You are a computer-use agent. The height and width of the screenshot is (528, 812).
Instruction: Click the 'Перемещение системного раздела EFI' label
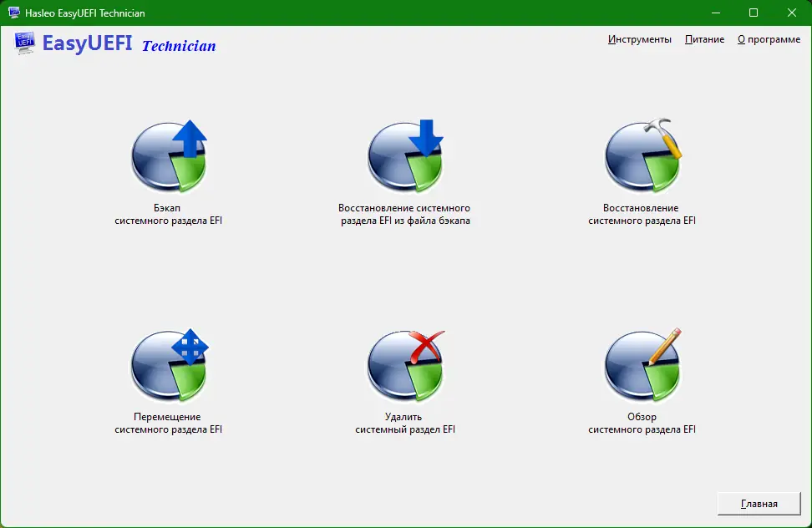(168, 423)
